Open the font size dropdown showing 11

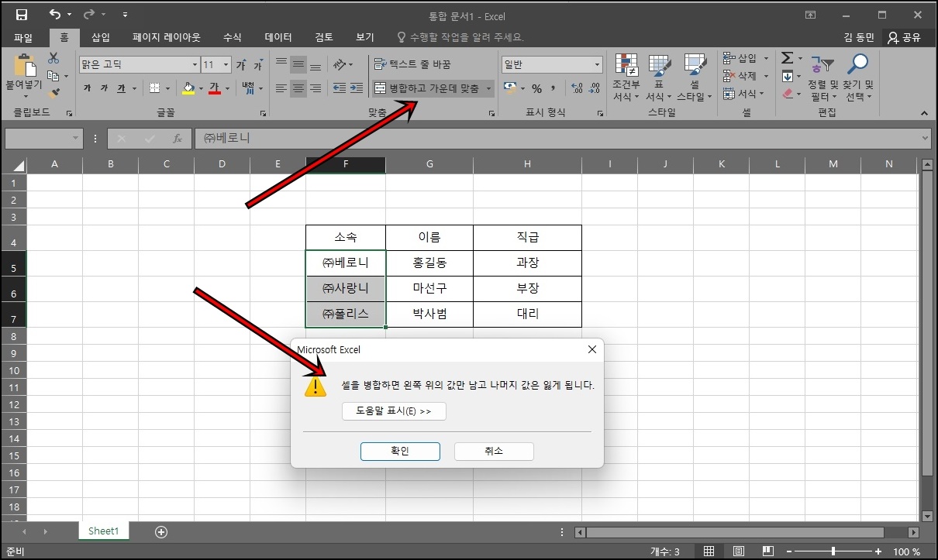pyautogui.click(x=226, y=64)
